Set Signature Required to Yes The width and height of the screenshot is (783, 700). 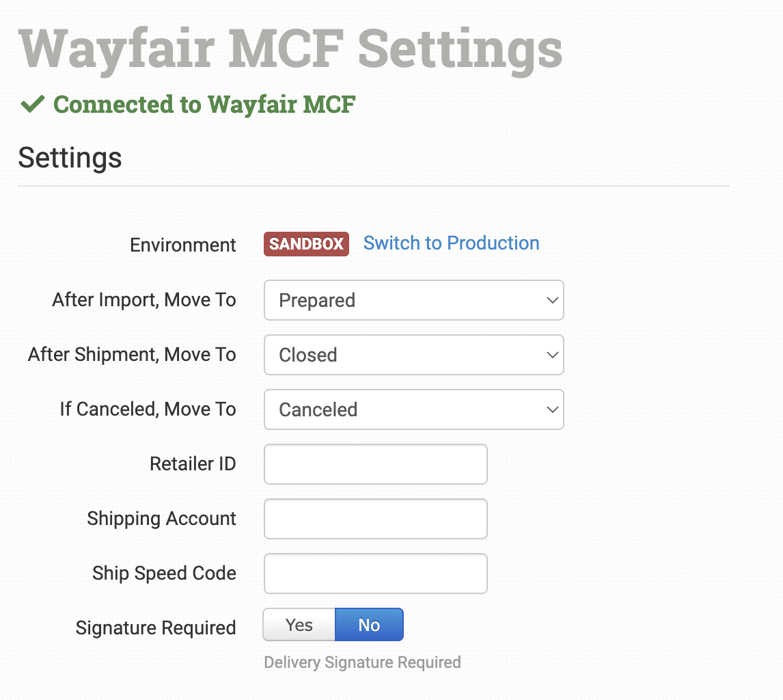tap(299, 625)
